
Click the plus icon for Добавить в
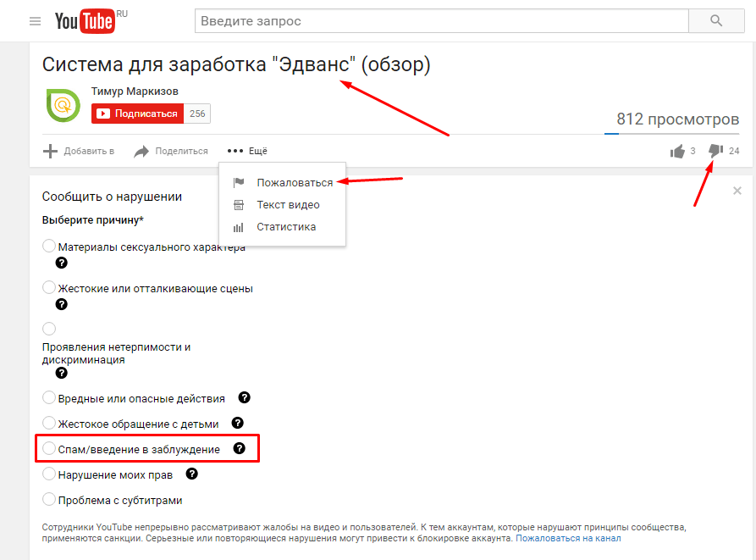tap(50, 151)
